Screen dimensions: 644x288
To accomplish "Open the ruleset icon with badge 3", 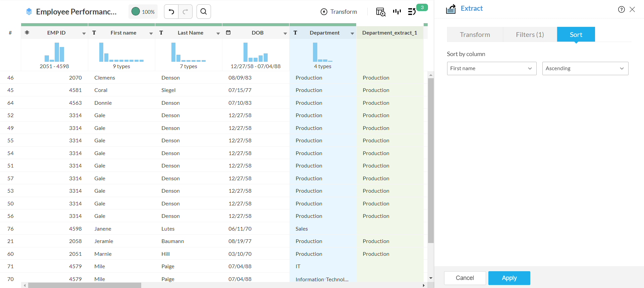I will point(412,12).
